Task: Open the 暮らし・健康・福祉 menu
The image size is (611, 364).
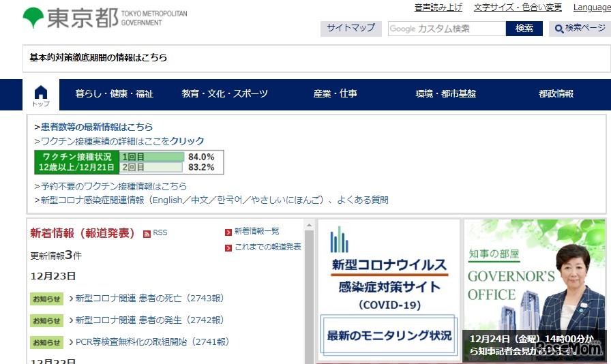Action: [x=114, y=94]
